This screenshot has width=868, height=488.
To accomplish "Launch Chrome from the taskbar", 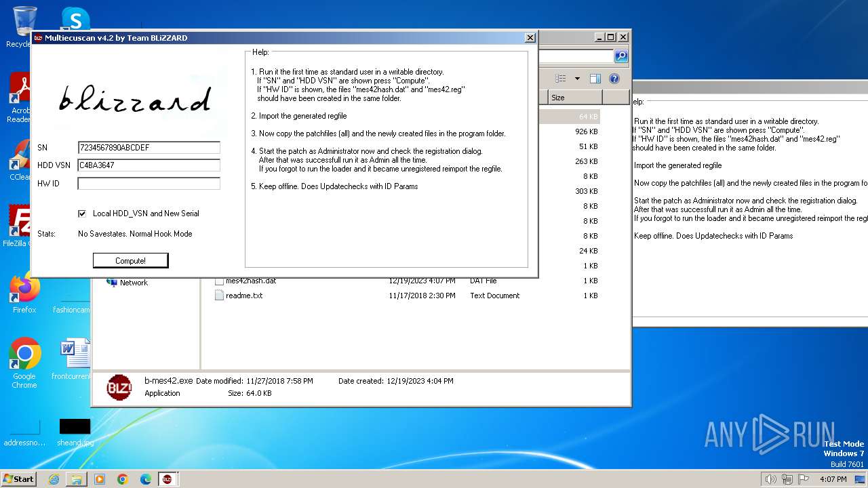I will click(x=123, y=479).
